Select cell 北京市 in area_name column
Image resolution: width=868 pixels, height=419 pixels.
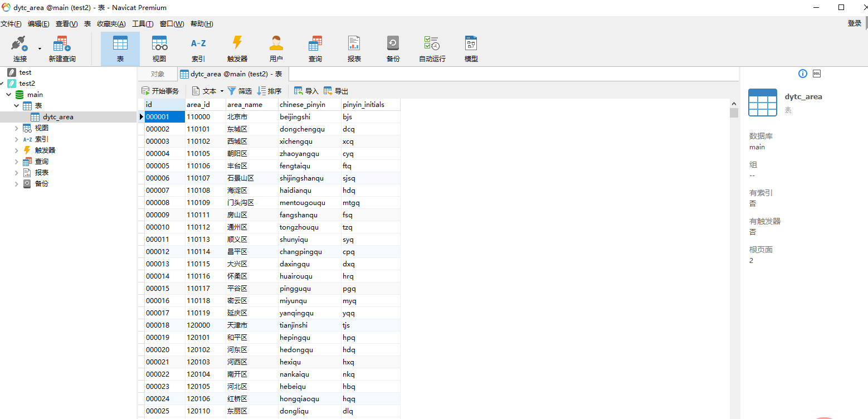point(252,117)
